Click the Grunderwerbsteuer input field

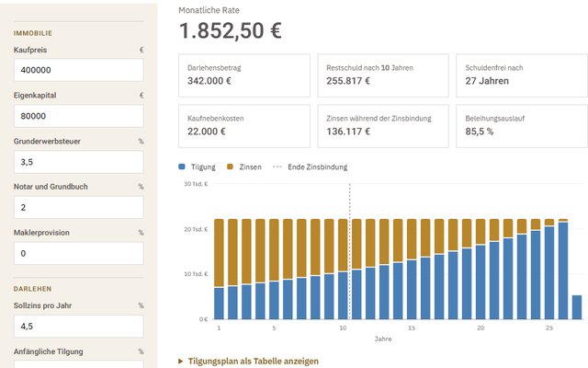coord(79,162)
